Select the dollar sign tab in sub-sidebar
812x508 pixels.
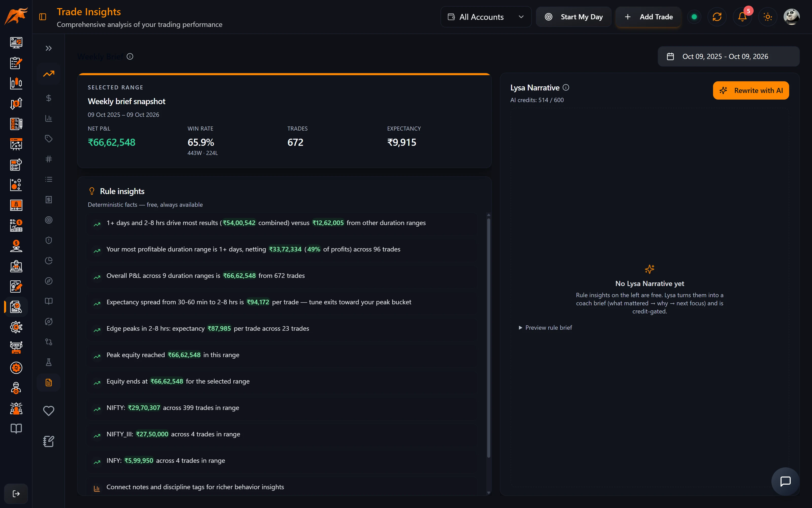[x=49, y=98]
